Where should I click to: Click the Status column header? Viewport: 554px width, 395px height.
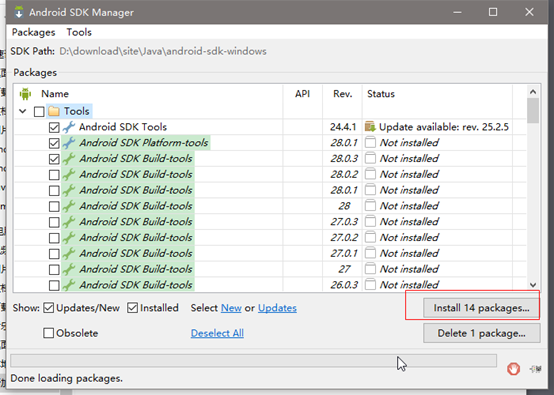point(381,94)
